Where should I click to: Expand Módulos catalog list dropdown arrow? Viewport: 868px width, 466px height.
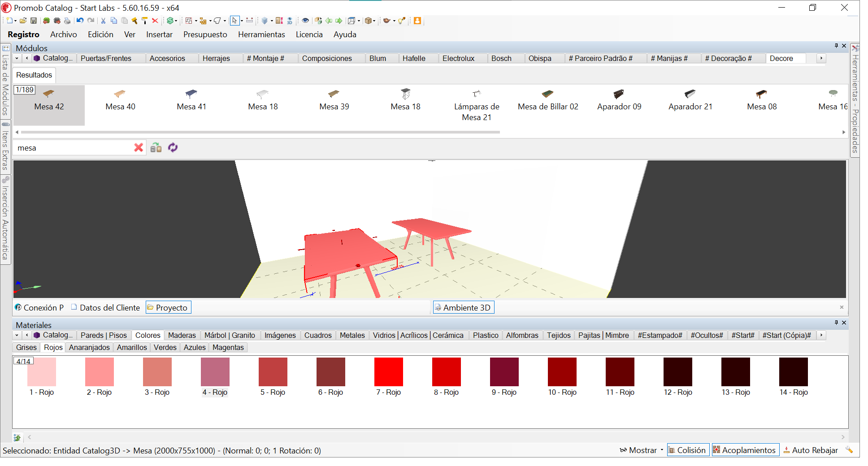pyautogui.click(x=17, y=58)
